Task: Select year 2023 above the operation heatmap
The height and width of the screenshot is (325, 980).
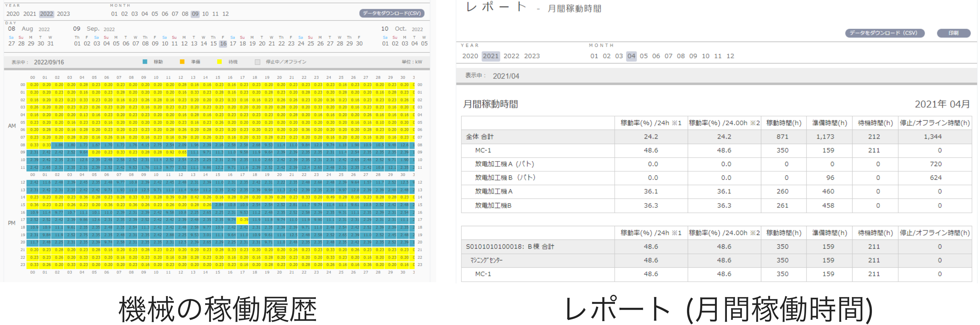Action: [x=63, y=14]
